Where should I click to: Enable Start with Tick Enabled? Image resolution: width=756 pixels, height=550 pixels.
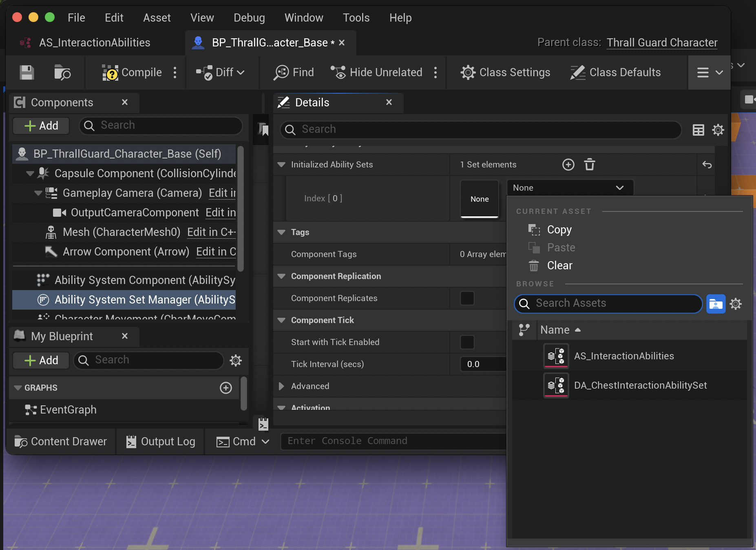[467, 342]
